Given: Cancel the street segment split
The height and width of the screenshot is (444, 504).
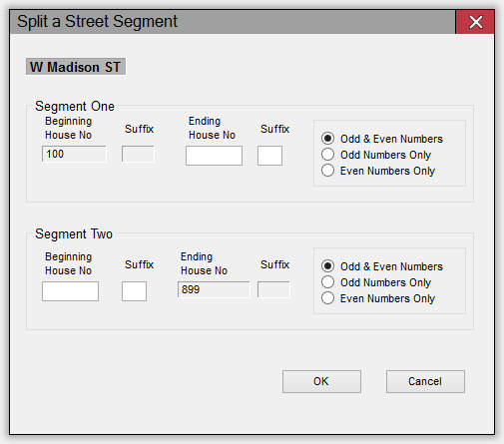Looking at the screenshot, I should coord(425,381).
